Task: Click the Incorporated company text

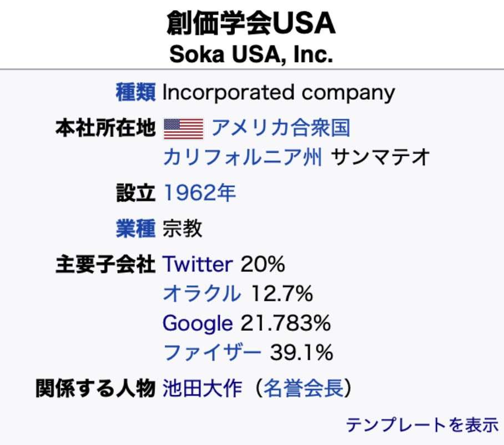Action: pyautogui.click(x=279, y=93)
